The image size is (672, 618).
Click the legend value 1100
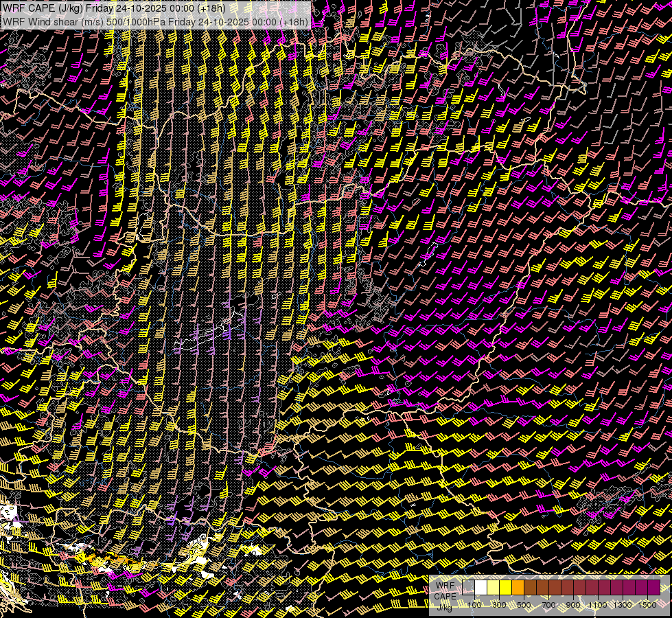[x=598, y=605]
